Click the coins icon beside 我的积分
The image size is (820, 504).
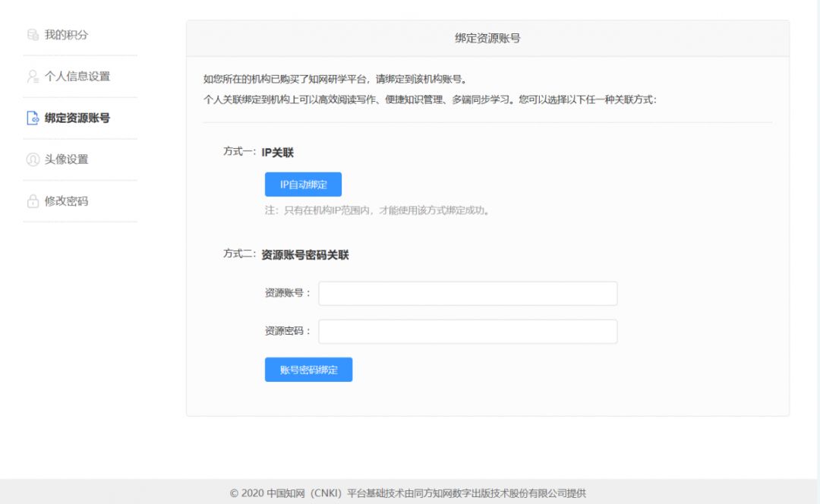coord(33,35)
